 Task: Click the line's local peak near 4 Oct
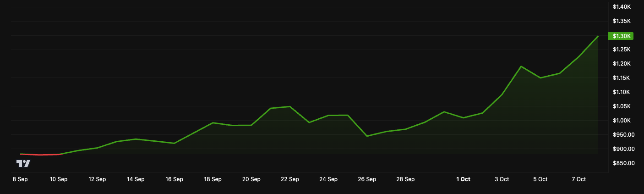(521, 67)
